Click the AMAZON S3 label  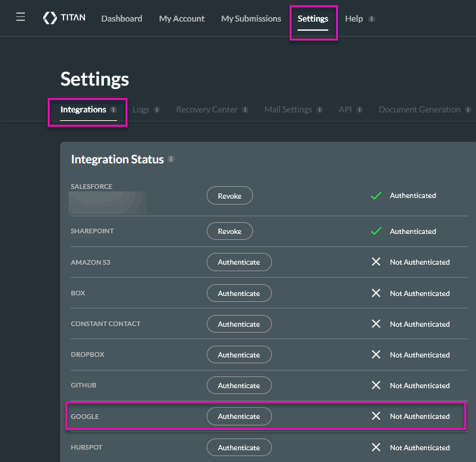(90, 263)
